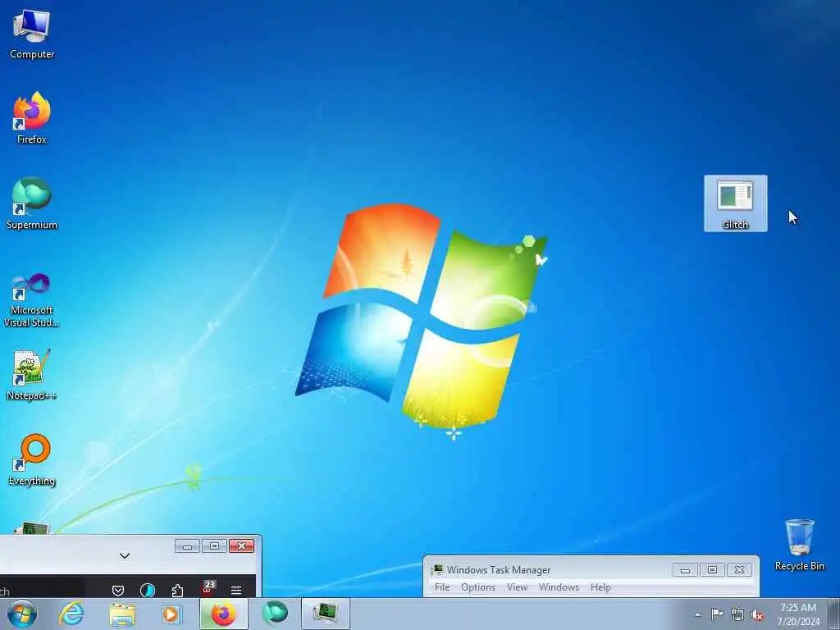Switch to Task Manager taskbar button
Viewport: 840px width, 630px height.
coord(325,614)
